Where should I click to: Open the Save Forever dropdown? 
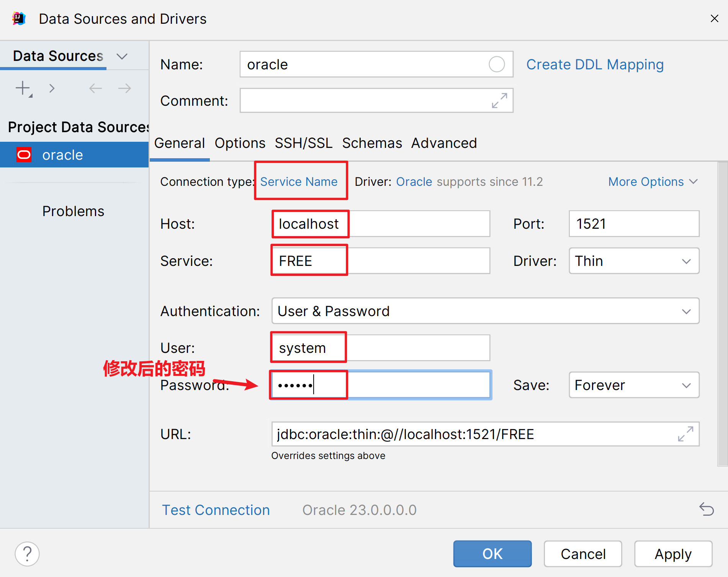coord(634,385)
